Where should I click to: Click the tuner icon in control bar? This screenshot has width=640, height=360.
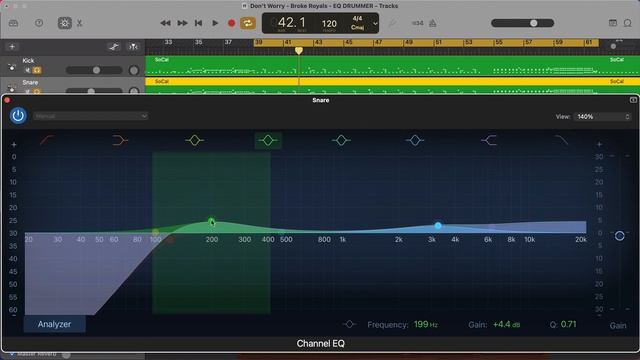pyautogui.click(x=393, y=23)
